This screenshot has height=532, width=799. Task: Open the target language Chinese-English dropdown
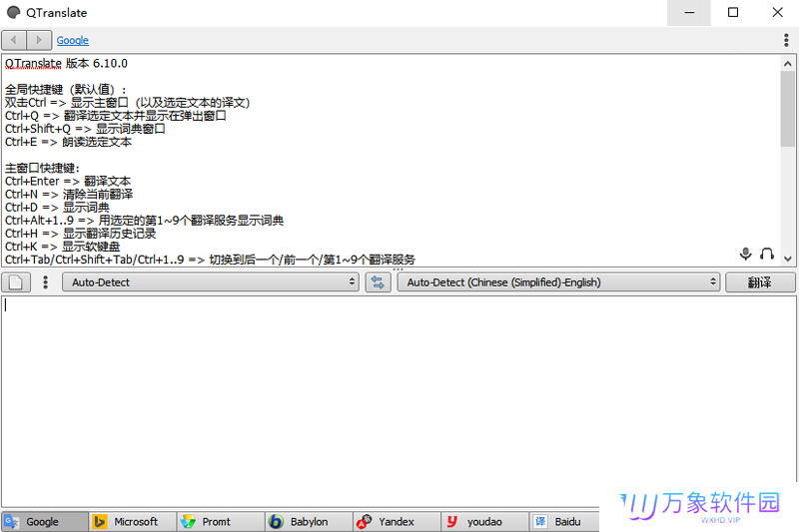pos(558,282)
